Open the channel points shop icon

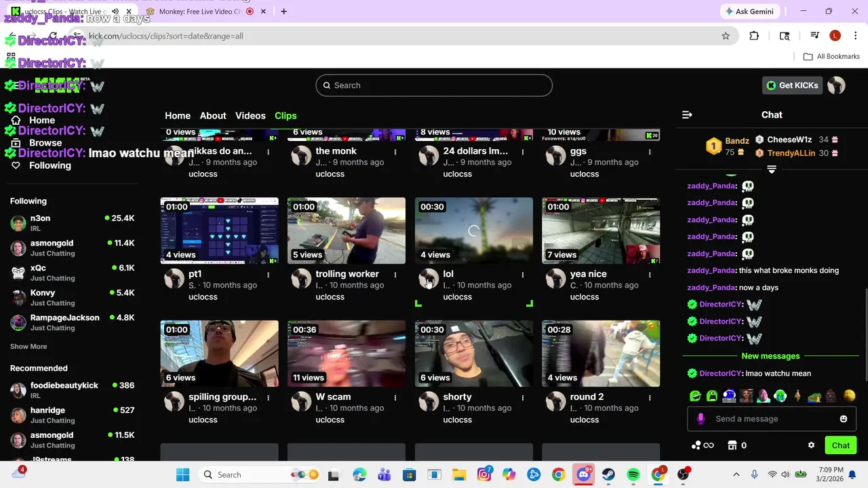[732, 445]
